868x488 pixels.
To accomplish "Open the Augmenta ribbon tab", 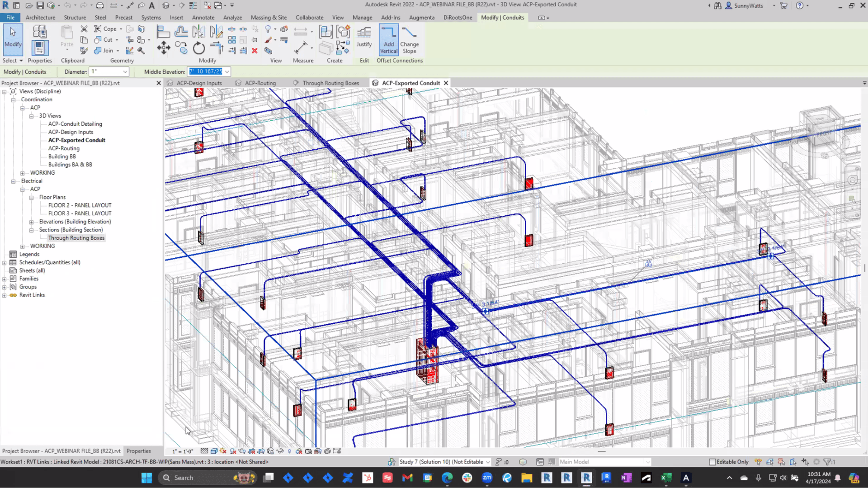I will 421,18.
